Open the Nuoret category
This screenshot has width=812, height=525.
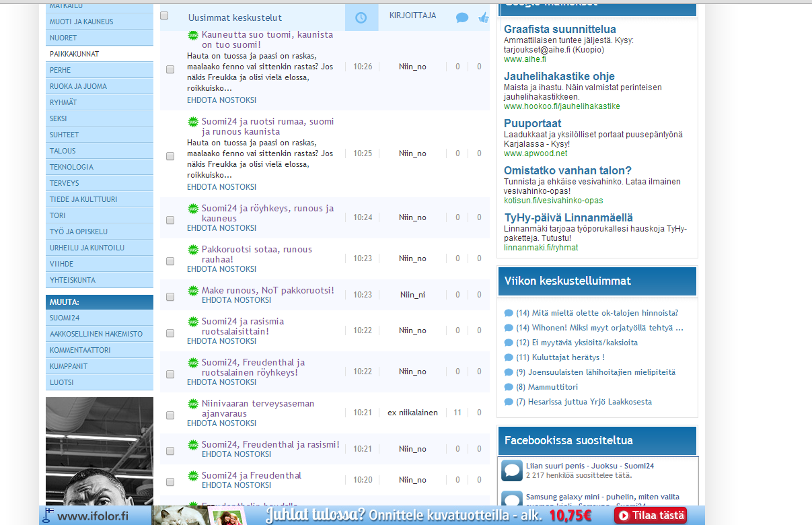tap(100, 38)
